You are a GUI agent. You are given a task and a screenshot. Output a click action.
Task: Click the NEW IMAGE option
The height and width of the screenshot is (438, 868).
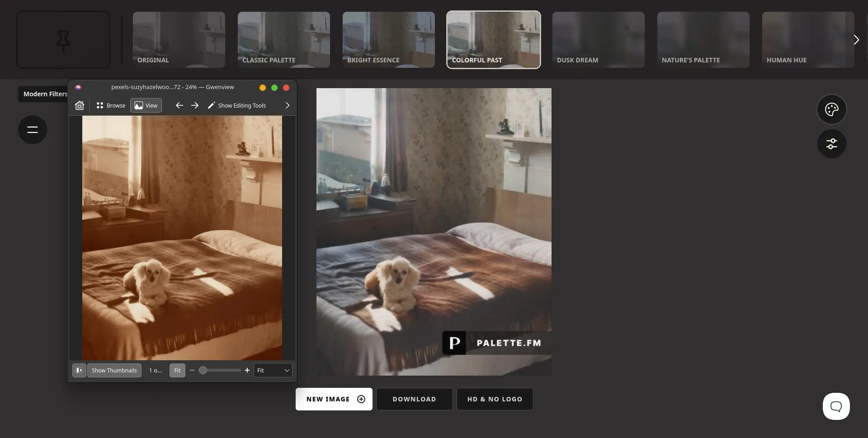pos(334,399)
